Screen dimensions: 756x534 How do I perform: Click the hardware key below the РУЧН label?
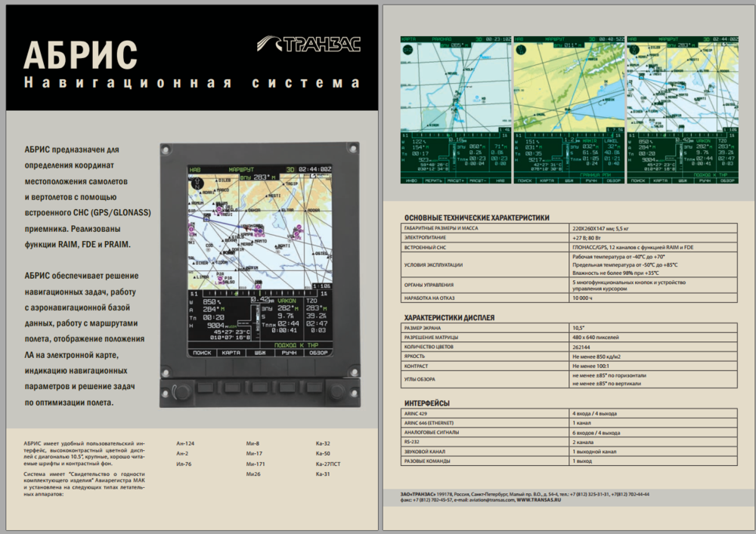pos(287,387)
